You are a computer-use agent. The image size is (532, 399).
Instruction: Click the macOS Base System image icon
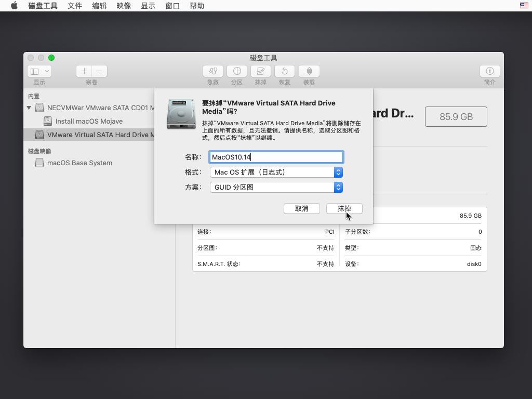click(x=39, y=163)
